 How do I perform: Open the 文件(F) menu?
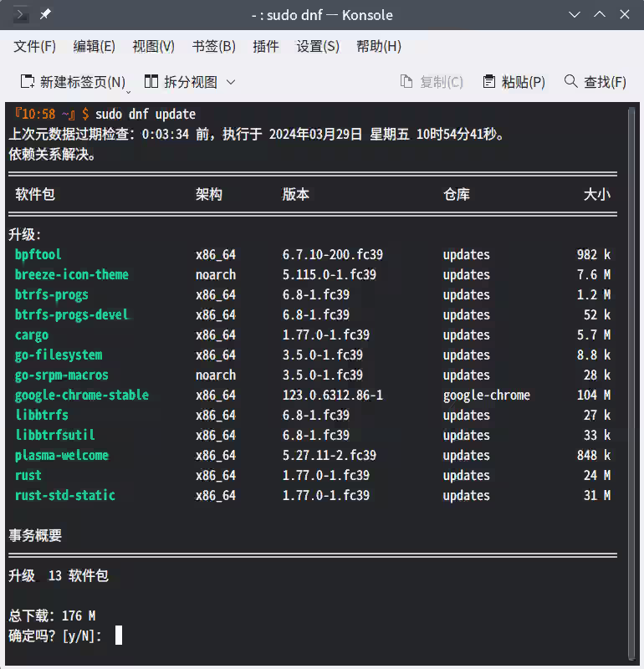34,47
